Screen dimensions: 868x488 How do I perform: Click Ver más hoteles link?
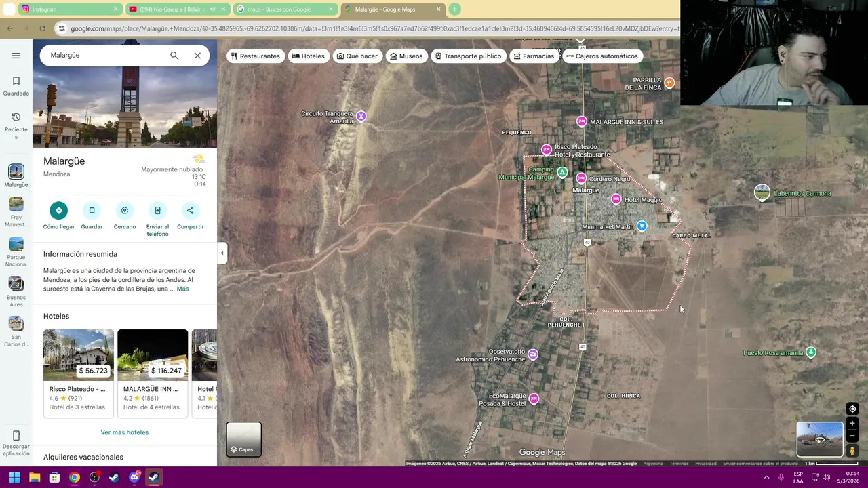click(125, 432)
